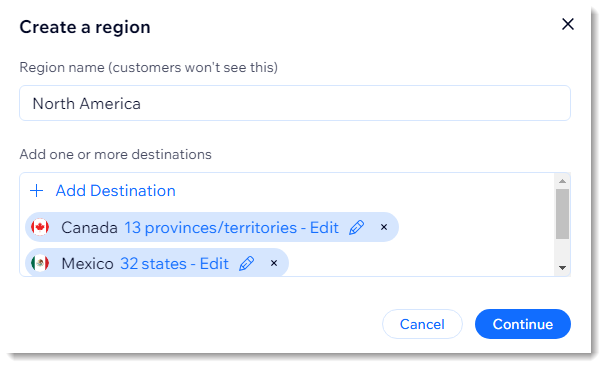Click the Cancel button
The height and width of the screenshot is (368, 606).
[x=422, y=324]
